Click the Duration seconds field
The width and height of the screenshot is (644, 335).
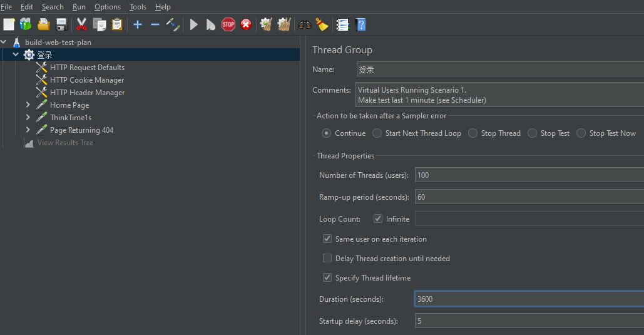(529, 299)
